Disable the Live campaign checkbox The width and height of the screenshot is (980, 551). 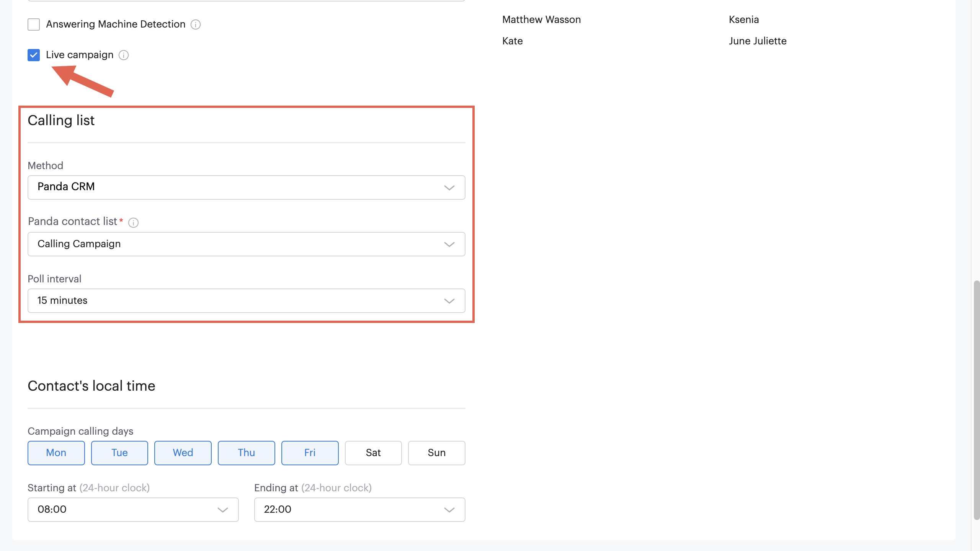(33, 54)
